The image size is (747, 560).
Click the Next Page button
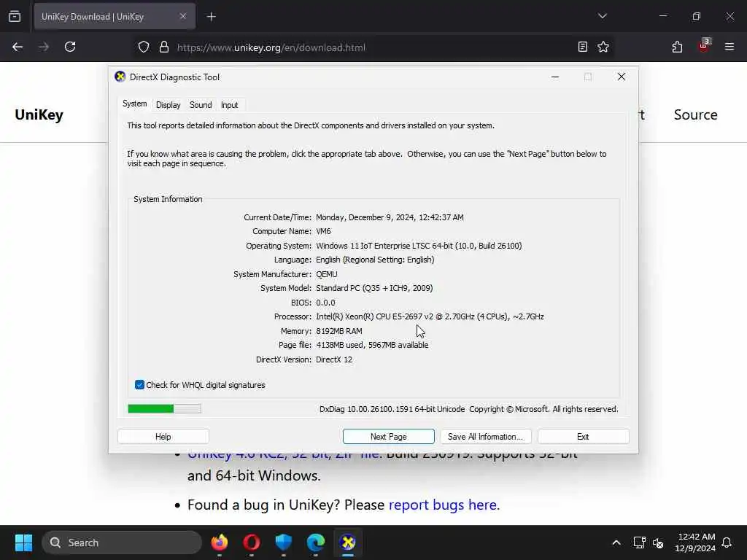click(x=389, y=437)
